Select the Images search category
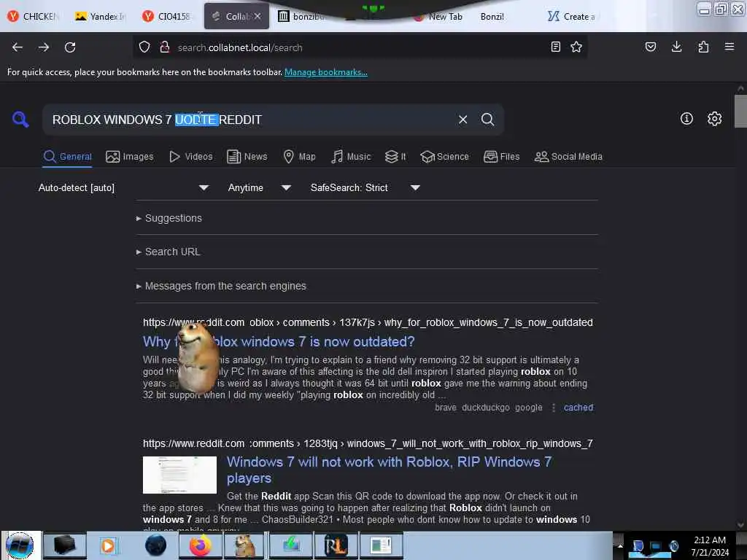Screen dimensions: 747x560 [130, 156]
